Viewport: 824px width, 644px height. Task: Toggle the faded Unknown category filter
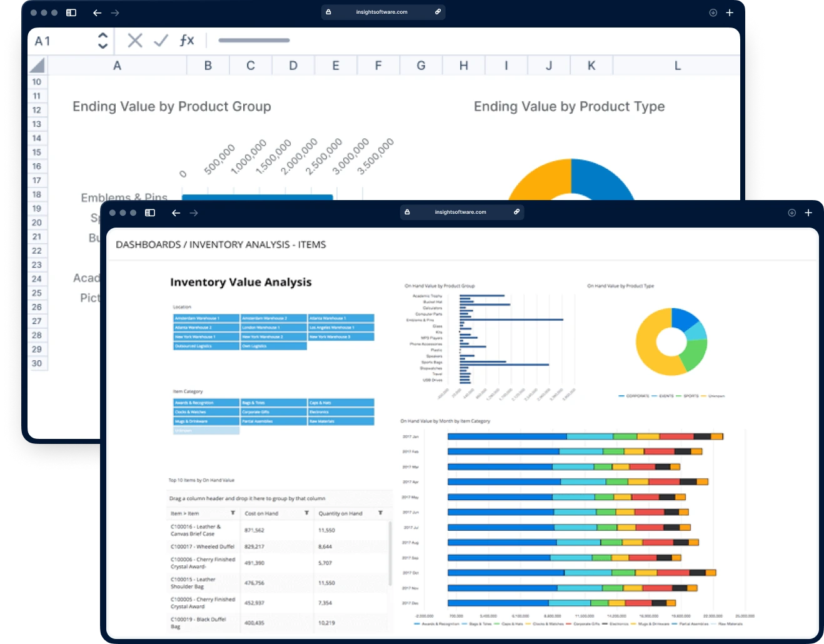(x=206, y=430)
